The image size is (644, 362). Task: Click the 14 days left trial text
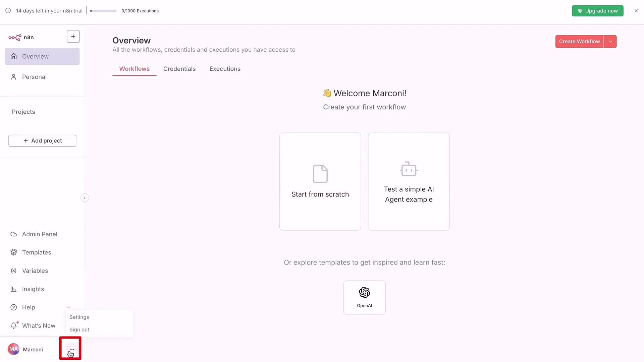point(49,11)
